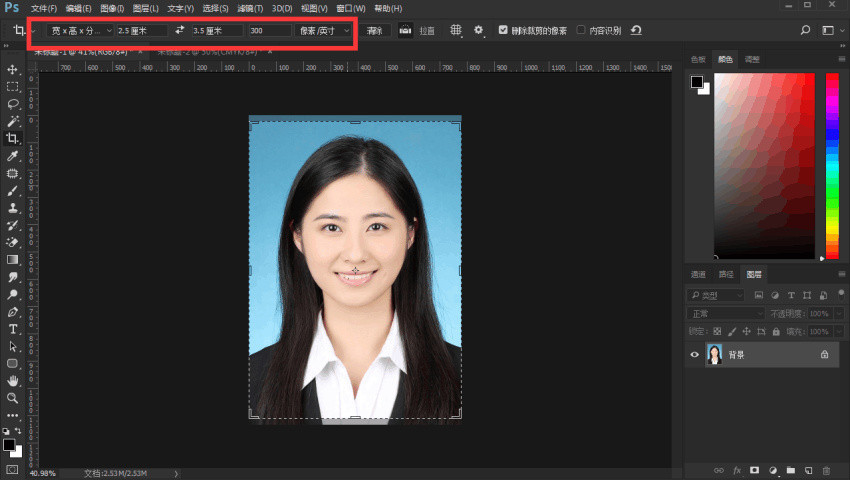The height and width of the screenshot is (480, 850).
Task: Create a new layer
Action: coord(808,470)
